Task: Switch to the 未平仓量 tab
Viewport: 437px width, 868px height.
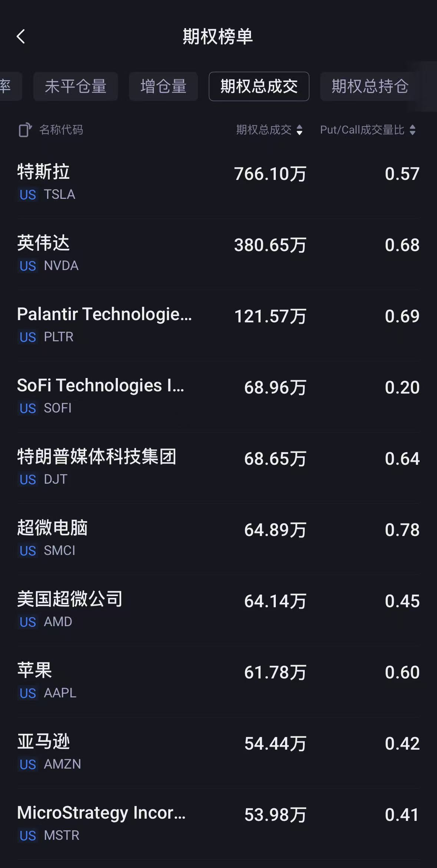Action: click(76, 86)
